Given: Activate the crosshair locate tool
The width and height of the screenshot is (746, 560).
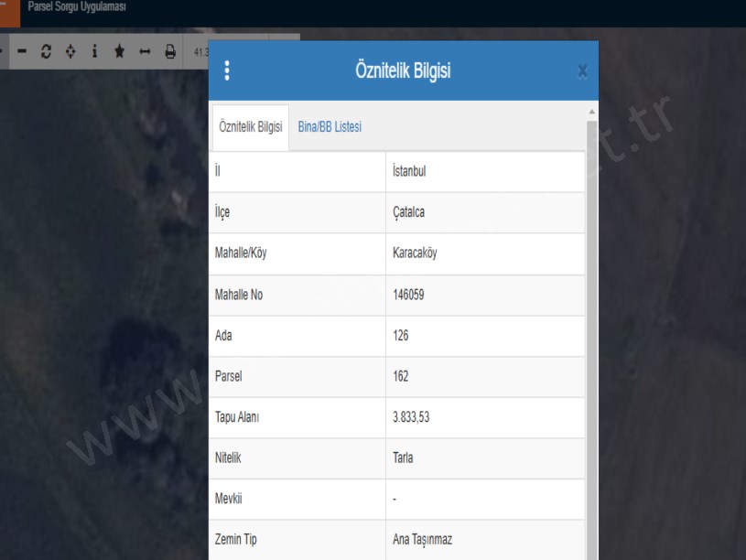Looking at the screenshot, I should (x=70, y=51).
